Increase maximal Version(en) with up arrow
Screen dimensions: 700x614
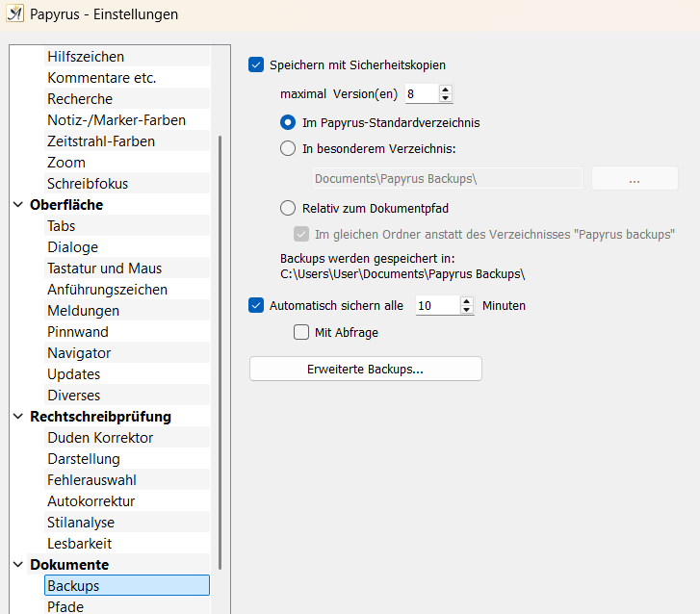tap(445, 90)
